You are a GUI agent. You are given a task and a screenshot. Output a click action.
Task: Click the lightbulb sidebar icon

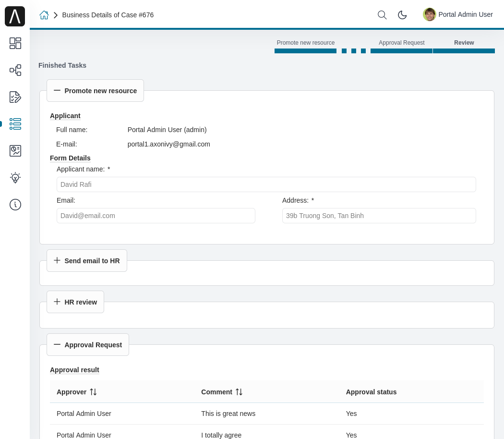[x=15, y=178]
